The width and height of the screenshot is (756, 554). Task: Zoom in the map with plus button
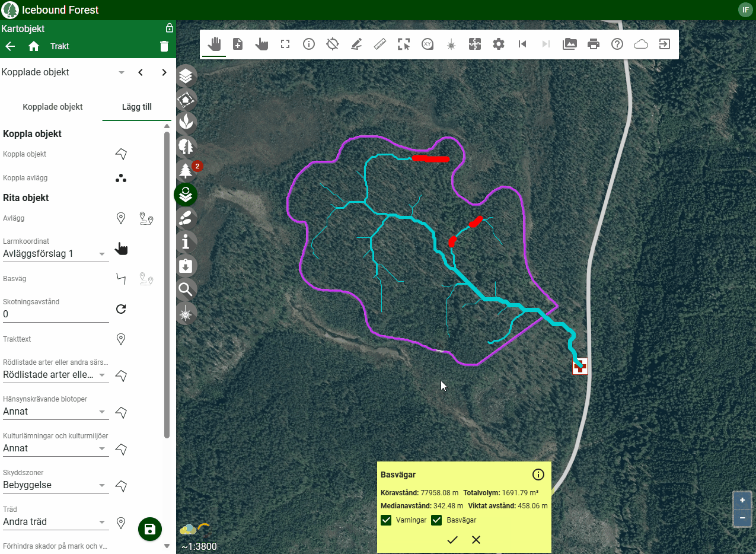(x=742, y=501)
